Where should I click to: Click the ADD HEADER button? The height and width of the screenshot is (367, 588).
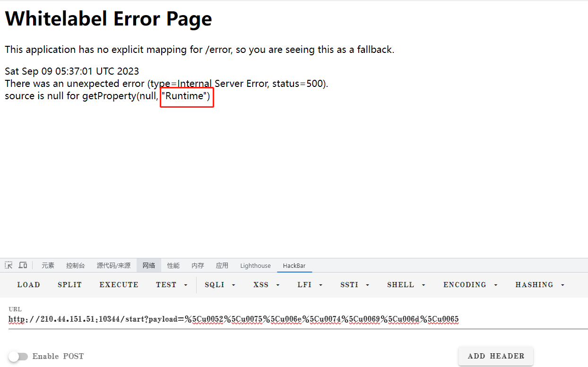tap(496, 356)
